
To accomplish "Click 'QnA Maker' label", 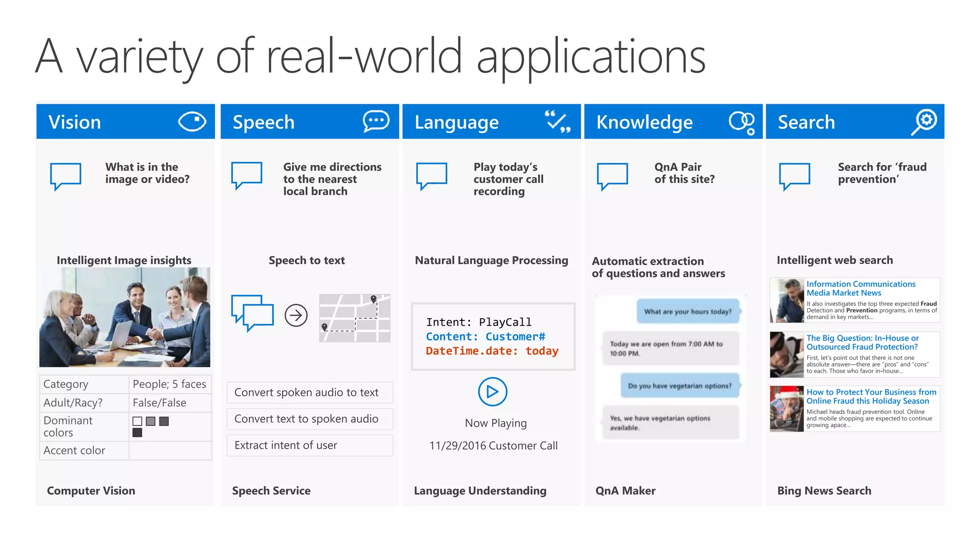I will pyautogui.click(x=625, y=491).
